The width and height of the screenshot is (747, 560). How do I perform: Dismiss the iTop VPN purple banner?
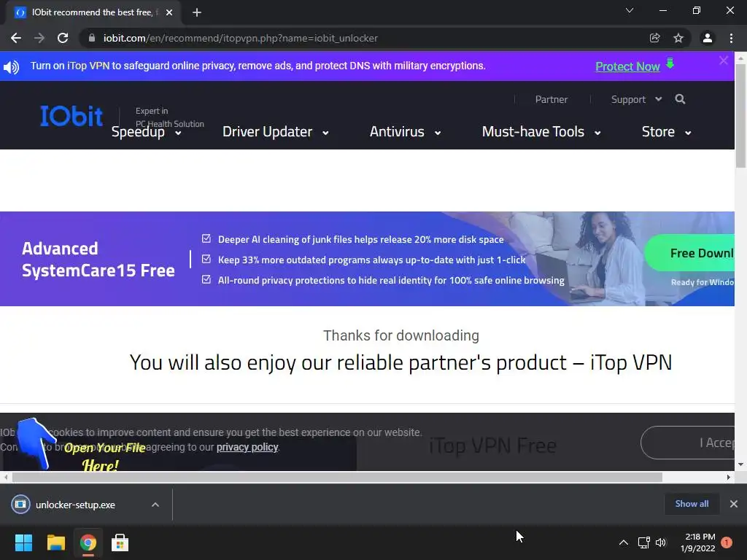(724, 61)
